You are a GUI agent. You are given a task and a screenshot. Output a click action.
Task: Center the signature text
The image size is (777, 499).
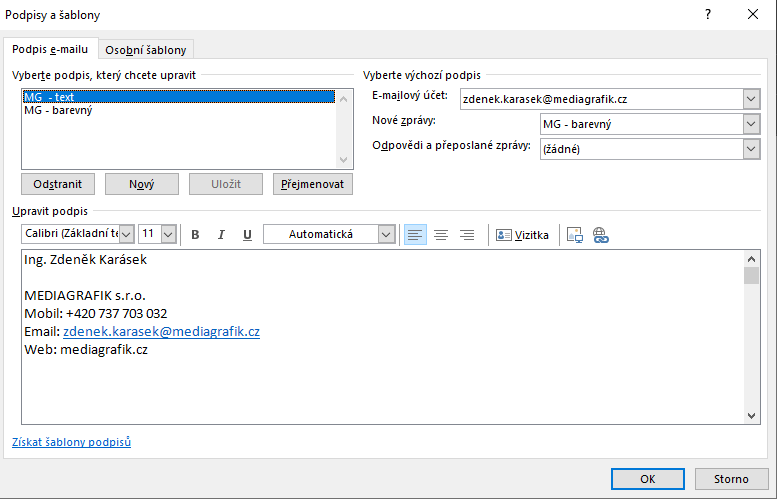[x=441, y=235]
